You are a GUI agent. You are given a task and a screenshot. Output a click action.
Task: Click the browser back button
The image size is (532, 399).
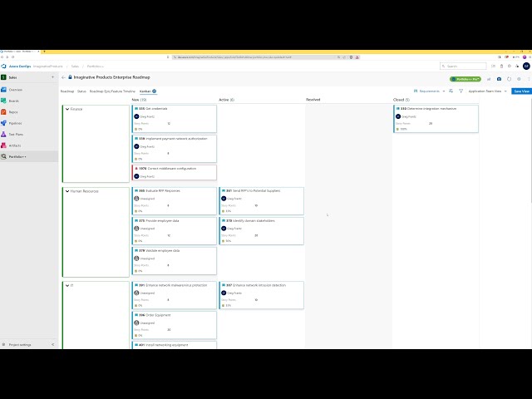(x=2, y=57)
